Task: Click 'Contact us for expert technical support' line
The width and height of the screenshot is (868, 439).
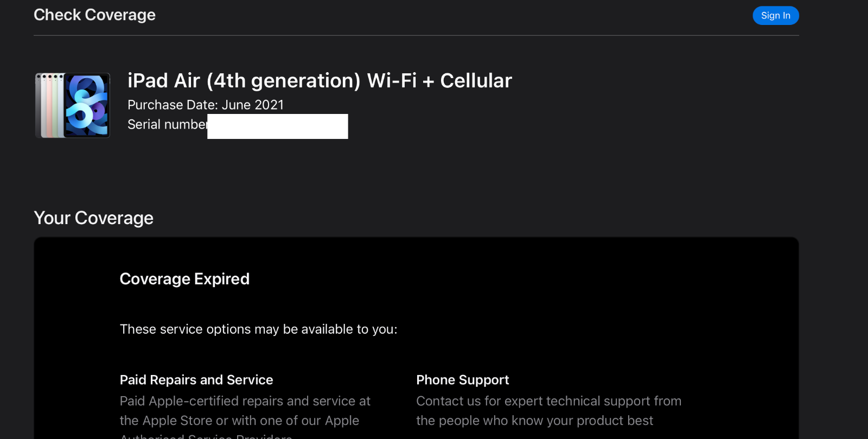Action: (x=548, y=401)
